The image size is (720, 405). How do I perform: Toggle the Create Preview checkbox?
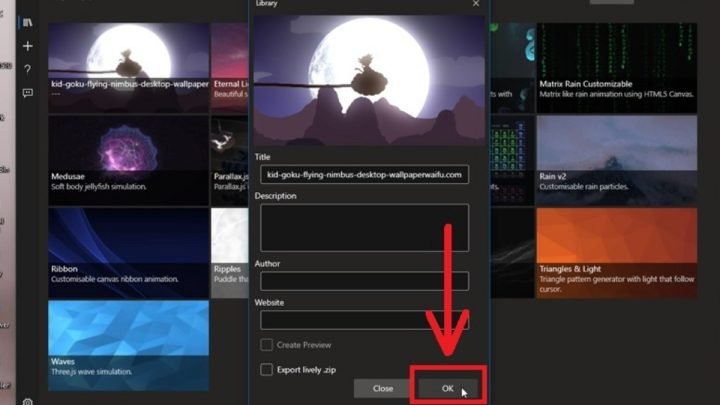tap(267, 345)
